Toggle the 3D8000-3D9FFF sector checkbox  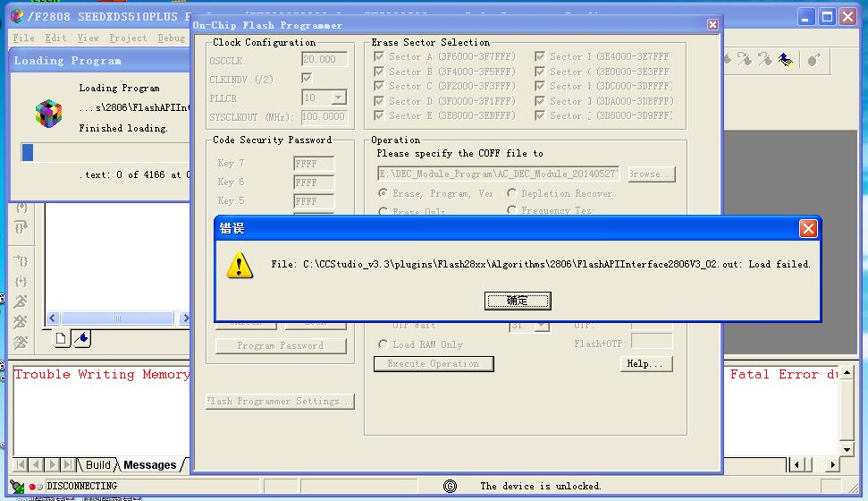540,115
